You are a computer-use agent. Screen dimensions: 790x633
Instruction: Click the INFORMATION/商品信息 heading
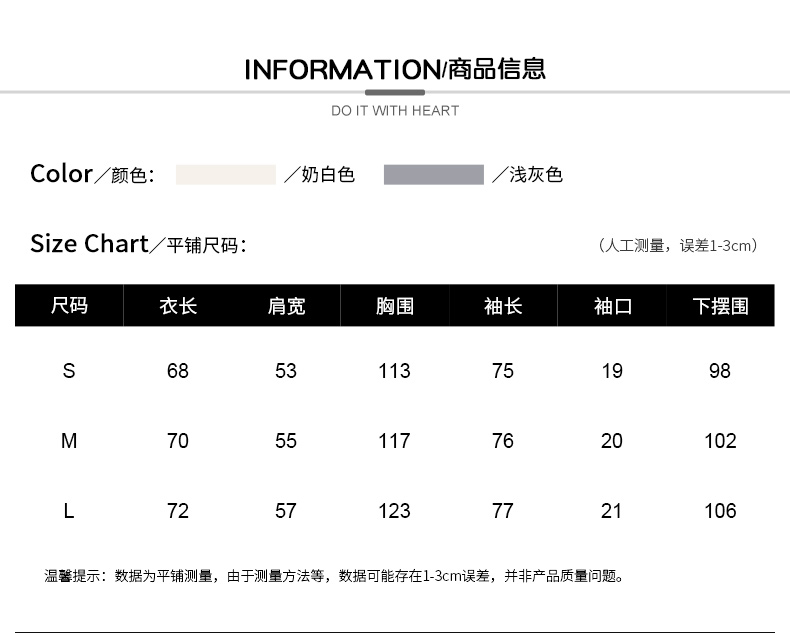click(x=395, y=69)
